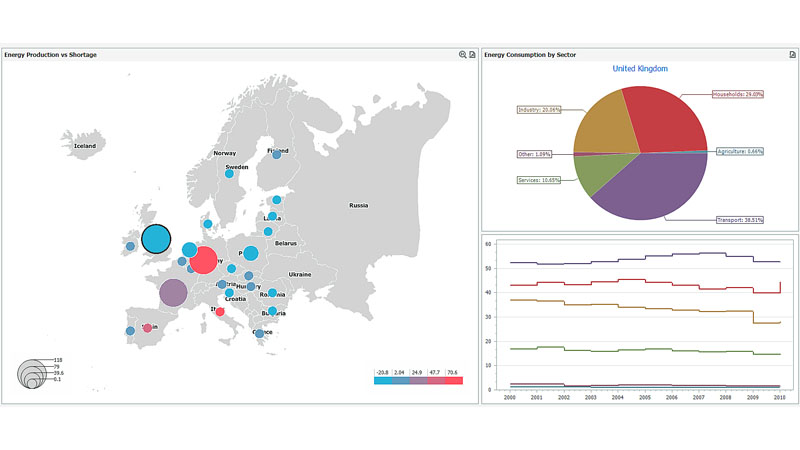Click the 'Transport: 38.51%' pie label

(x=740, y=220)
